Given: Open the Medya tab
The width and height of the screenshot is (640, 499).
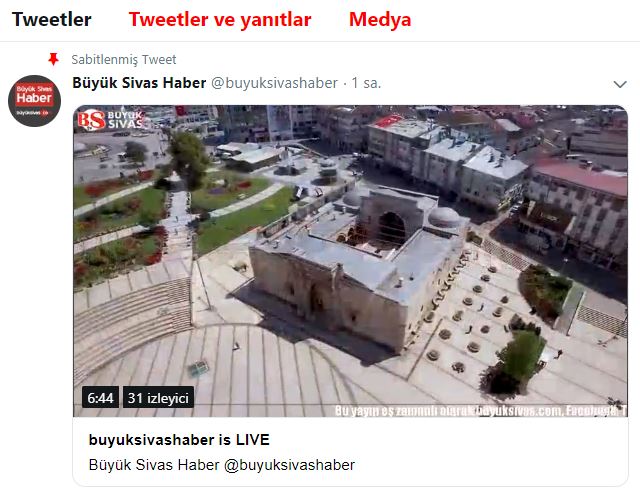Looking at the screenshot, I should click(x=380, y=20).
